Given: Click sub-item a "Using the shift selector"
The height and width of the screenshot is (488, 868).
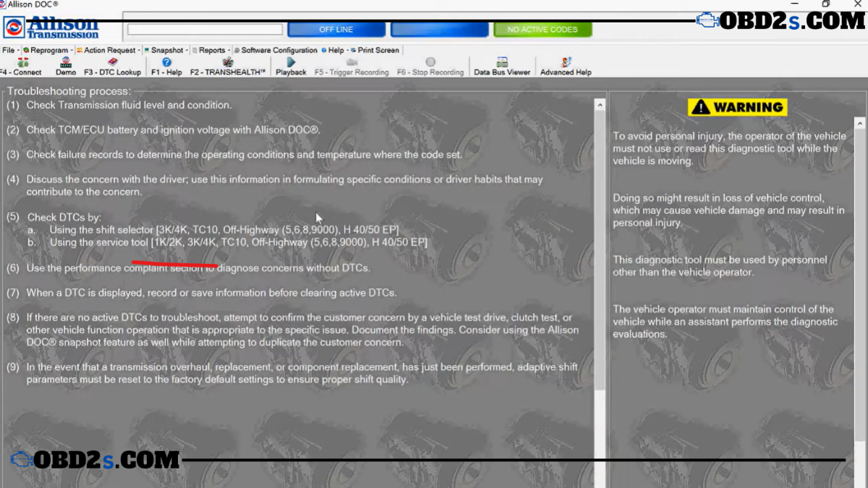Looking at the screenshot, I should (213, 230).
